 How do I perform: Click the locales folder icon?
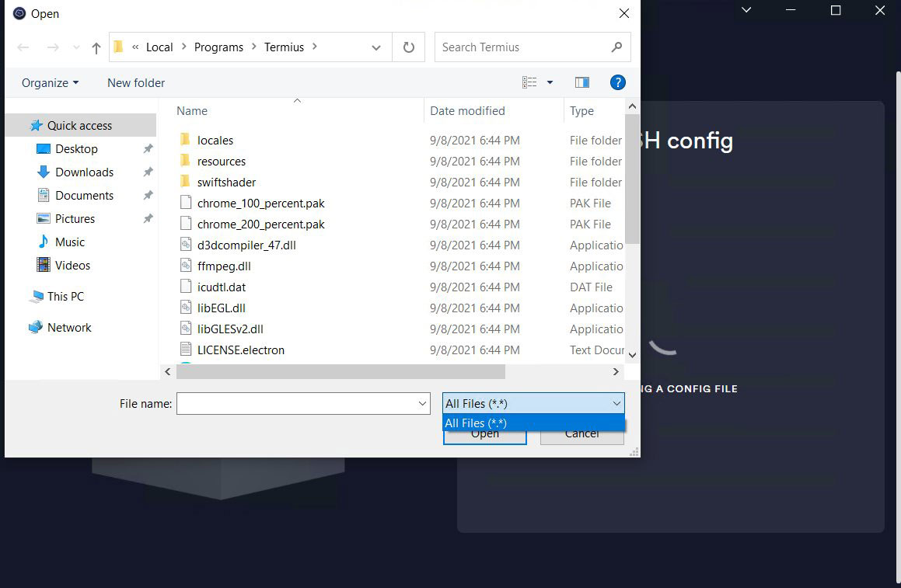coord(185,140)
